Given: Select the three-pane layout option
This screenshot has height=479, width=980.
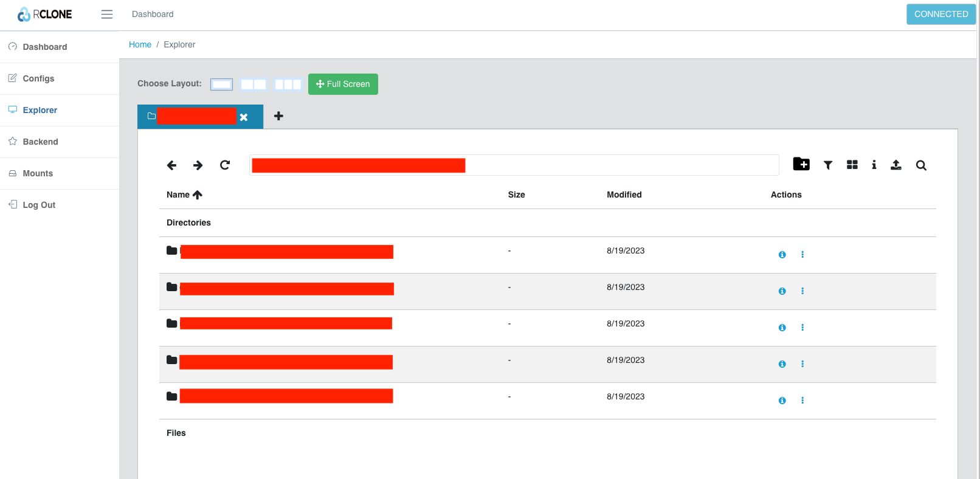Looking at the screenshot, I should 288,84.
